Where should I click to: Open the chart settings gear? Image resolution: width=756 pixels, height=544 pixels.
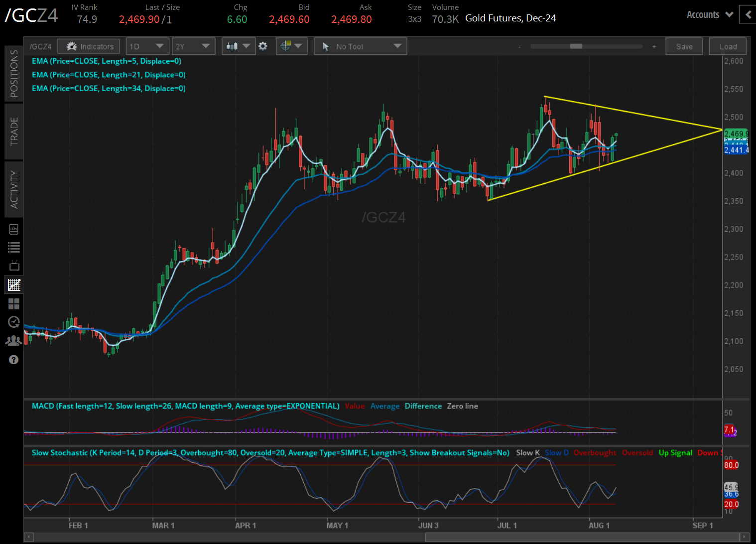(263, 46)
